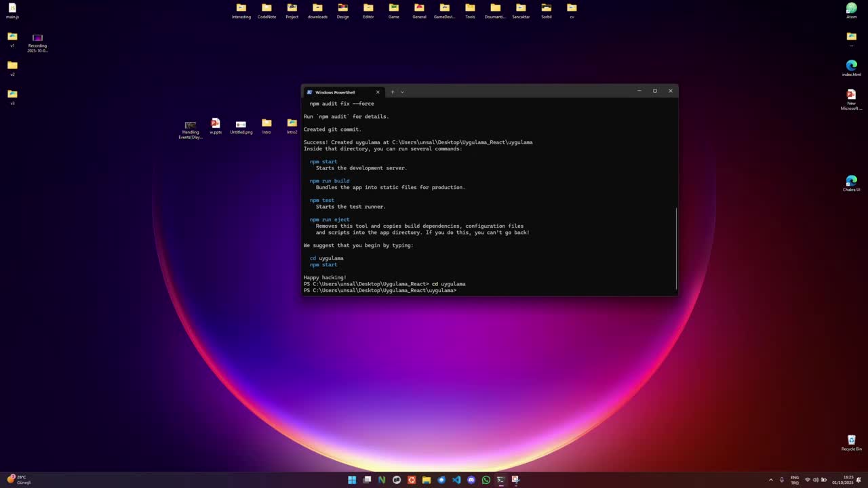The image size is (868, 488).
Task: Open Visual Studio Code from the taskbar
Action: click(456, 480)
